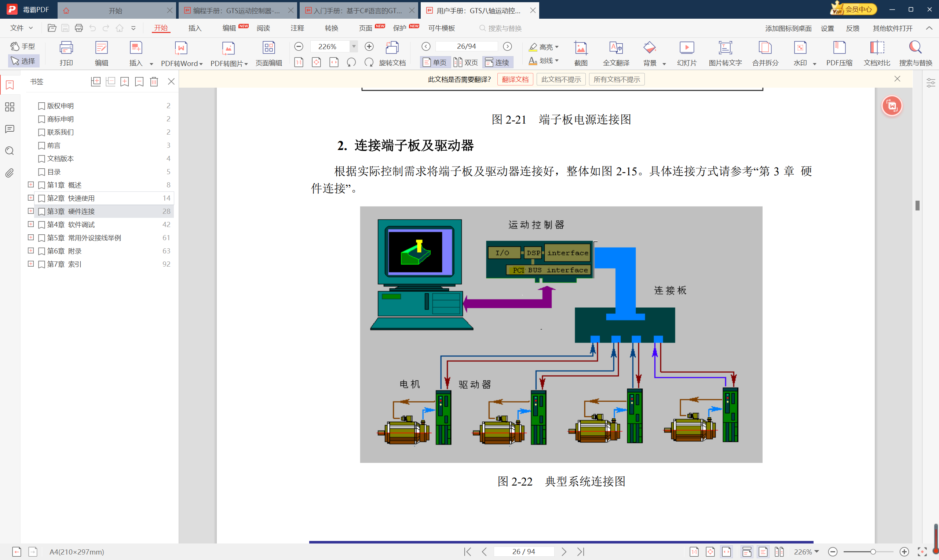Click the 翻译文档 button
The image size is (939, 560).
[x=515, y=79]
